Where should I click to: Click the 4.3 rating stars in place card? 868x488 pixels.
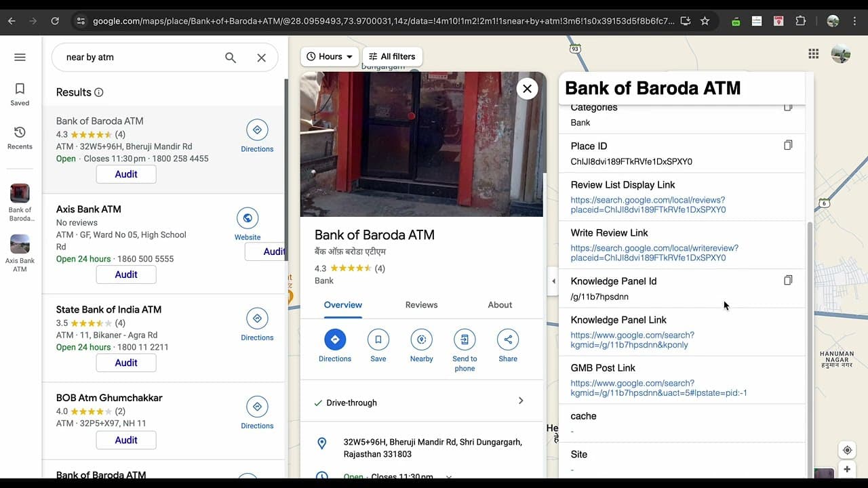coord(351,268)
